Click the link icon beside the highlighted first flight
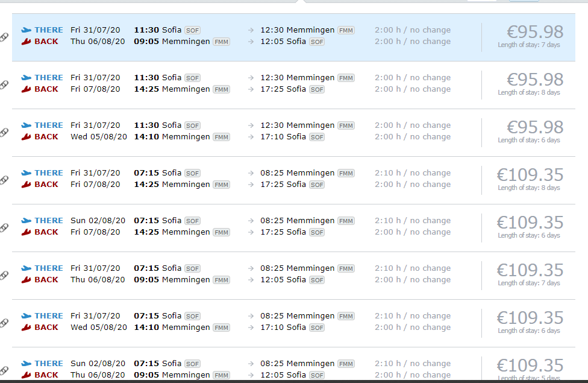This screenshot has height=383, width=588. pos(4,37)
